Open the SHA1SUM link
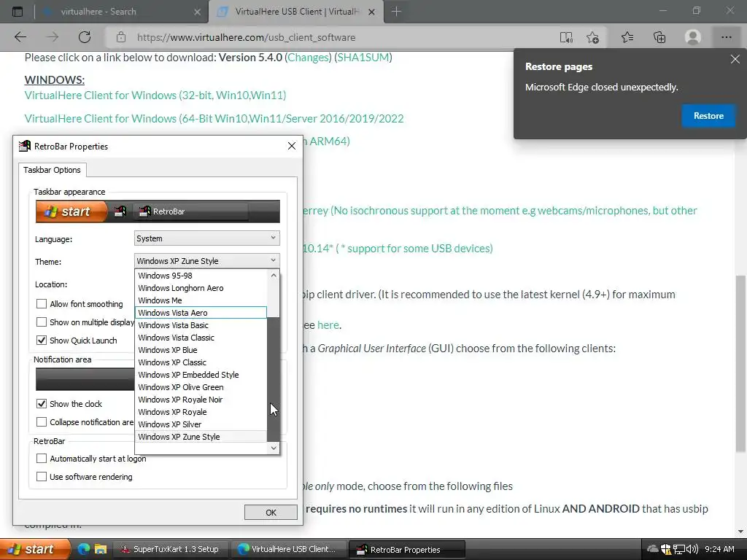This screenshot has width=747, height=560. (363, 57)
